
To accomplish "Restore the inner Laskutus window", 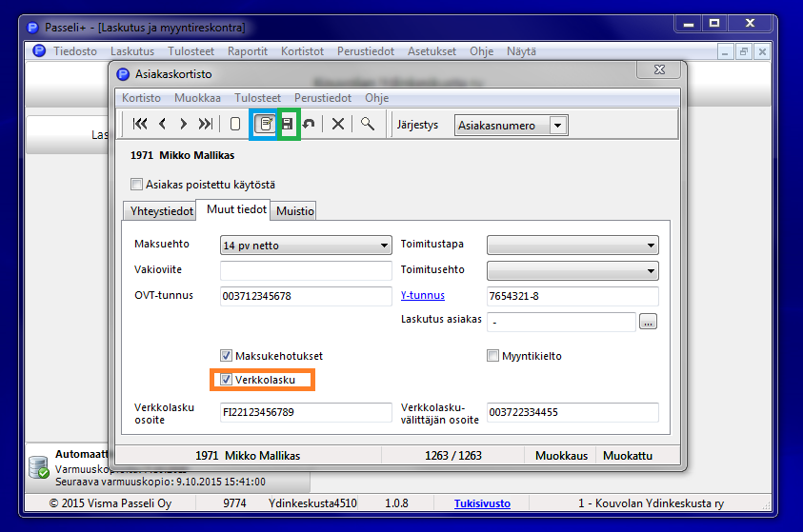I will coord(744,51).
